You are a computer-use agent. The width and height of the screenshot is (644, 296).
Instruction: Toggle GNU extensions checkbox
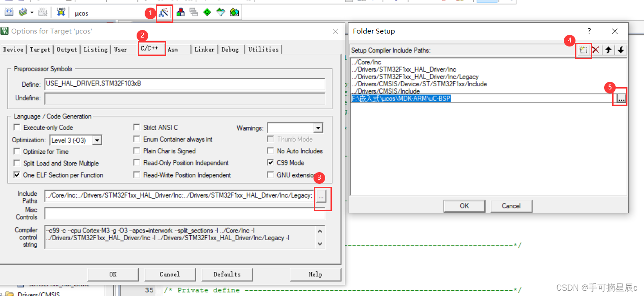click(270, 175)
